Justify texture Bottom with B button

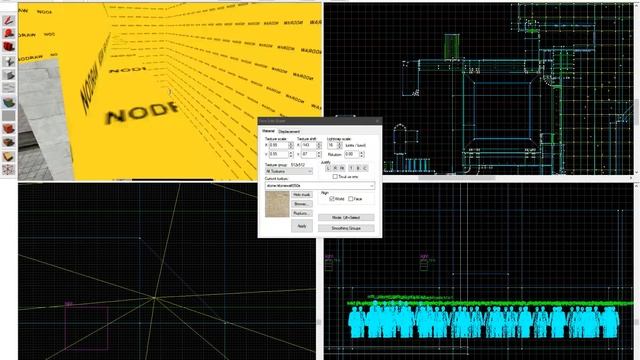pyautogui.click(x=358, y=168)
